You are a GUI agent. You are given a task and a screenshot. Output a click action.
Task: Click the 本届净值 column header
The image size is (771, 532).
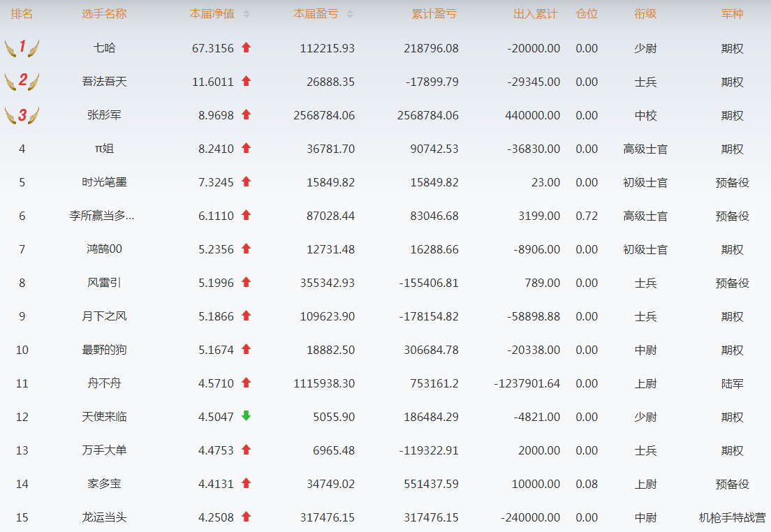pos(212,14)
